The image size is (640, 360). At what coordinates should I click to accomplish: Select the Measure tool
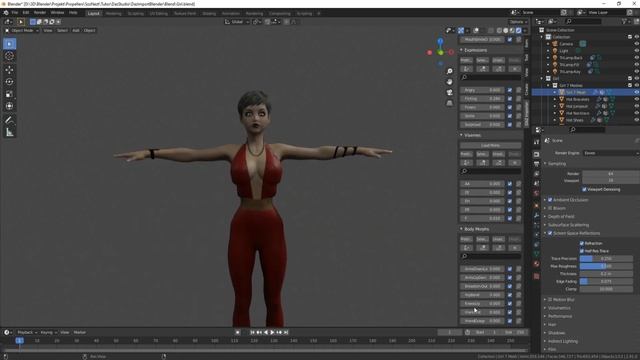(9, 132)
